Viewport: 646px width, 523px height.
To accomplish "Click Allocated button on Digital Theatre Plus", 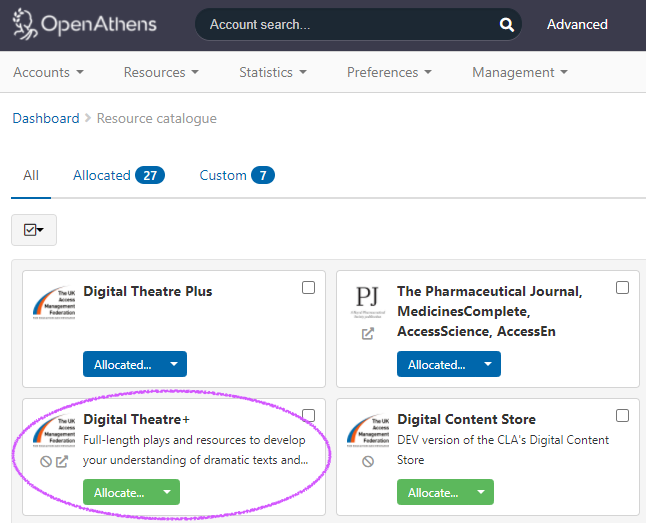I will pos(123,364).
